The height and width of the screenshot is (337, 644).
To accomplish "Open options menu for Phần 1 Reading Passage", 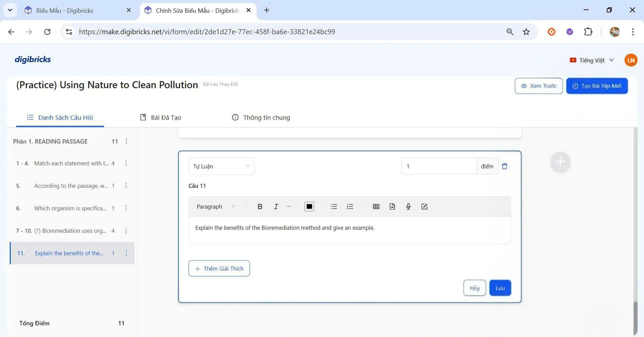I will coord(126,142).
